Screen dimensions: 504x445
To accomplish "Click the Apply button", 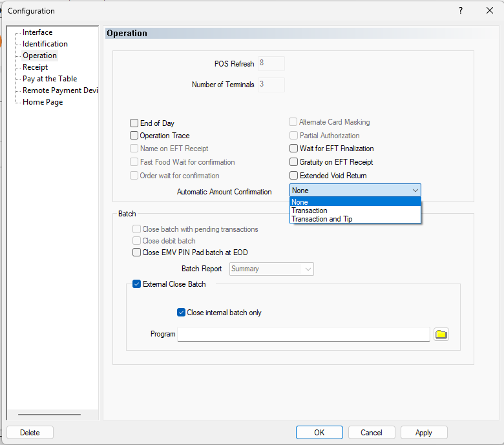I will pyautogui.click(x=424, y=433).
